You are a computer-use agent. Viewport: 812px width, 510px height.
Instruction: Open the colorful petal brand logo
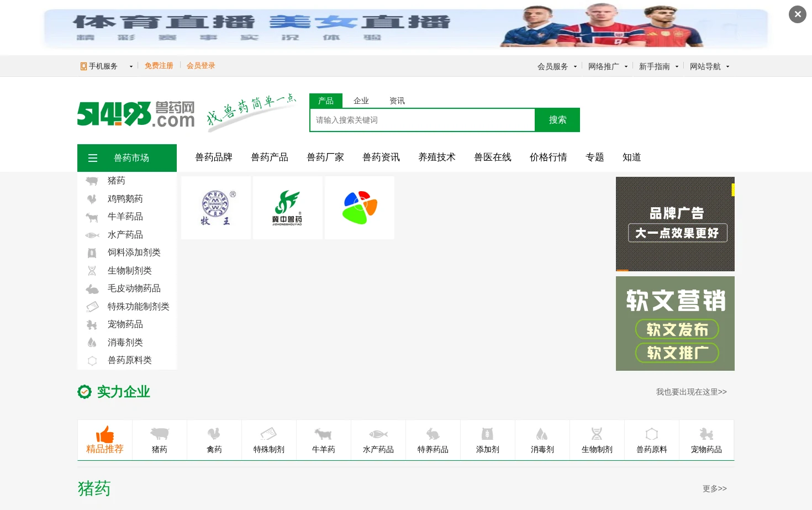coord(360,208)
